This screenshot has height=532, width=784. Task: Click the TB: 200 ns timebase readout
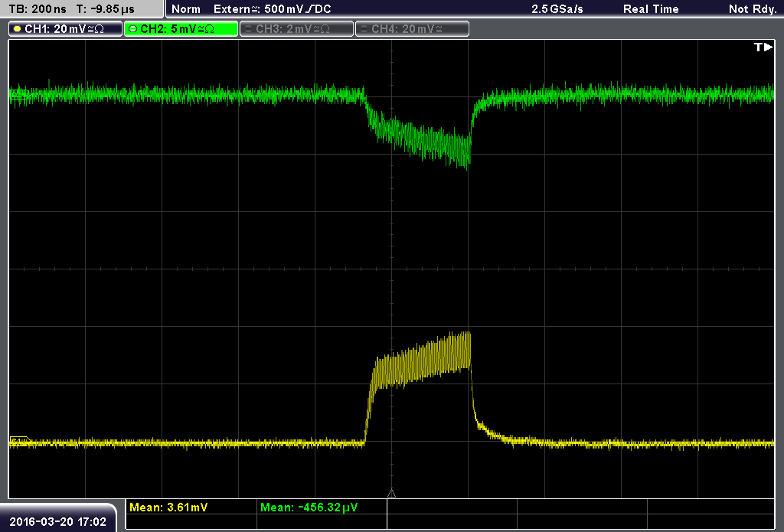pyautogui.click(x=38, y=9)
